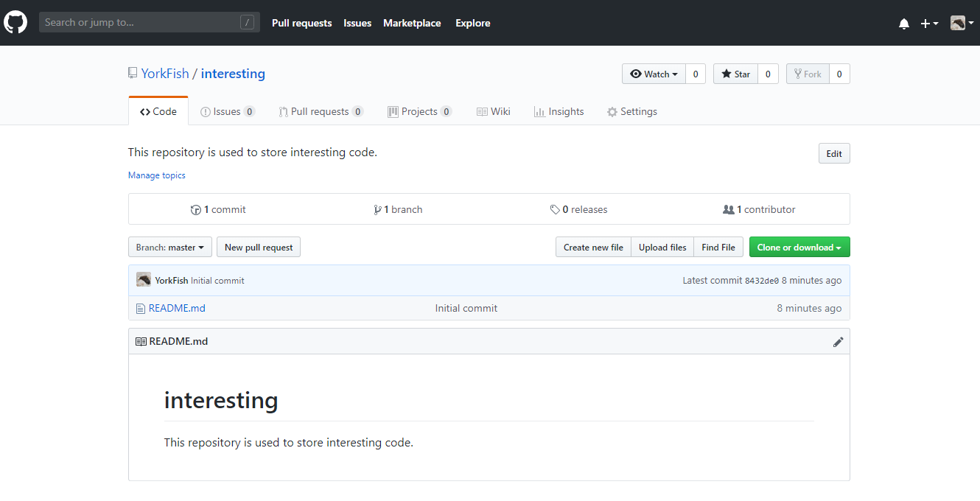Open the Watch dropdown button
Image resolution: width=980 pixels, height=501 pixels.
(x=654, y=74)
